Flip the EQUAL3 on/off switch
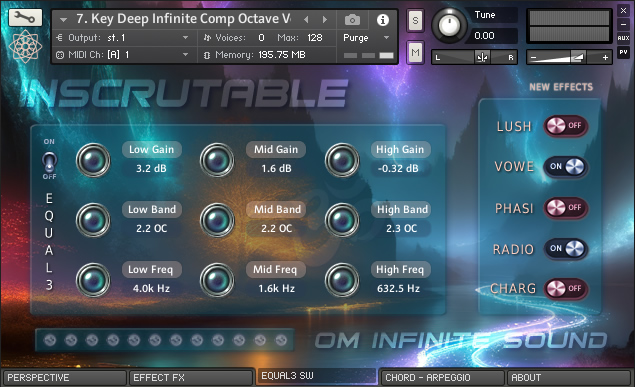 49,162
